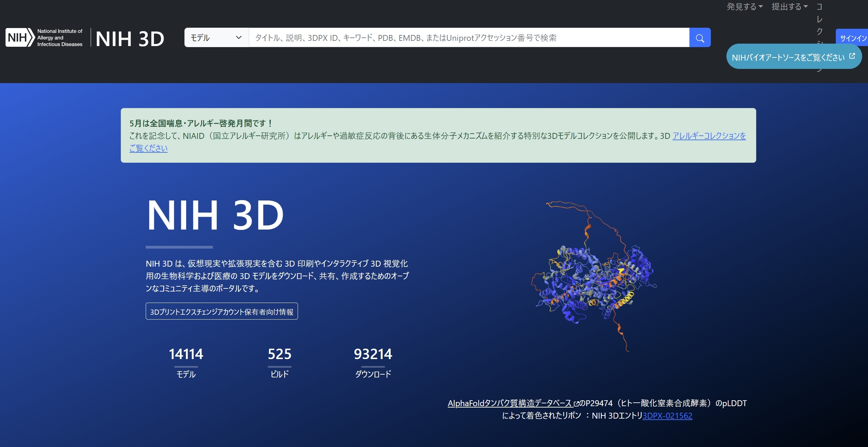This screenshot has width=868, height=447.
Task: Click the NIH 3D portal description paragraph
Action: [277, 276]
